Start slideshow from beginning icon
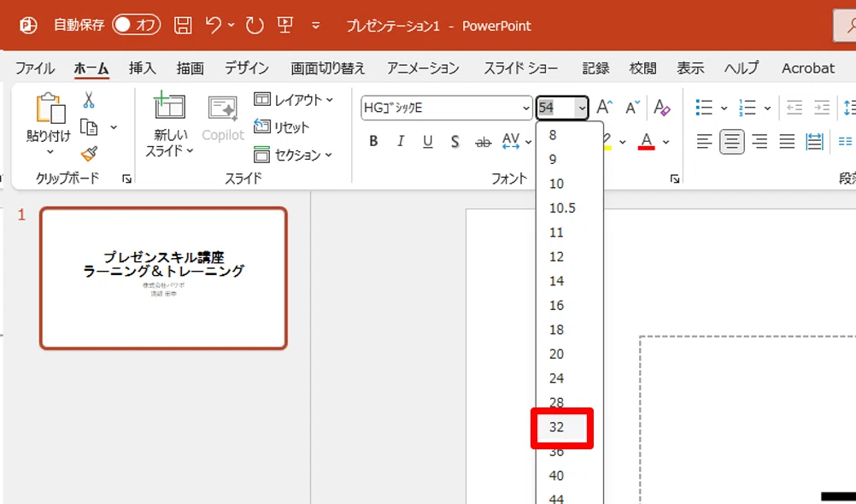This screenshot has height=504, width=856. pos(285,25)
